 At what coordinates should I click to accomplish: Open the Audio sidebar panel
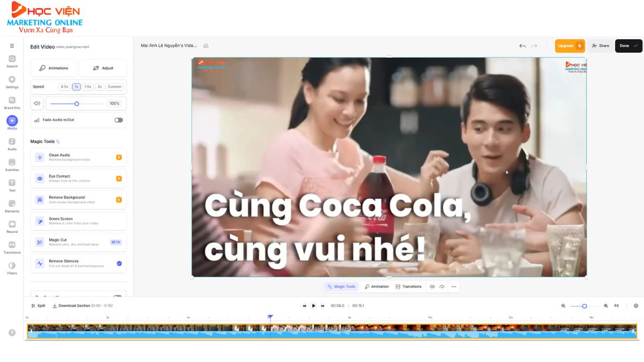[12, 144]
